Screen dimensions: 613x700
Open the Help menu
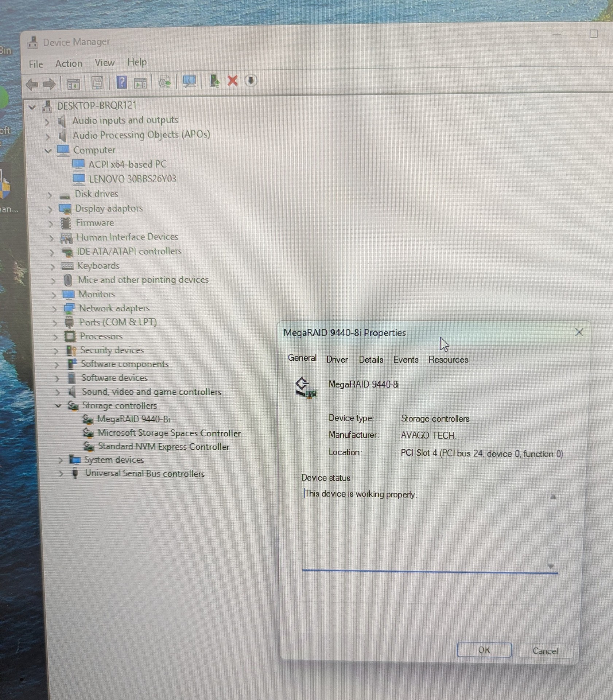pyautogui.click(x=137, y=62)
